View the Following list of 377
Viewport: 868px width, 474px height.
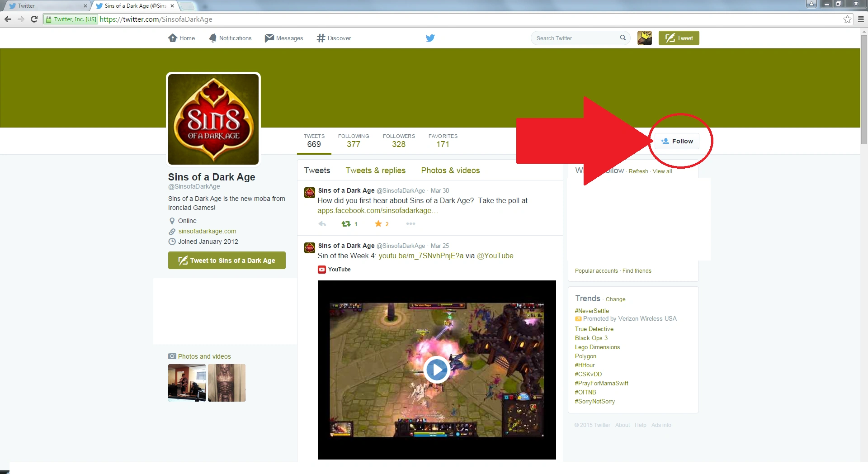pos(354,141)
